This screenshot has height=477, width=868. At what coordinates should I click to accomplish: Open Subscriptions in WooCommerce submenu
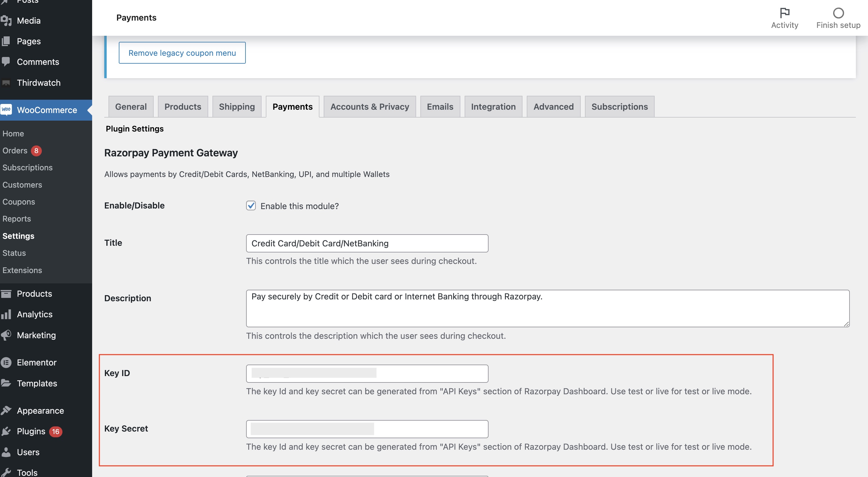click(x=27, y=167)
